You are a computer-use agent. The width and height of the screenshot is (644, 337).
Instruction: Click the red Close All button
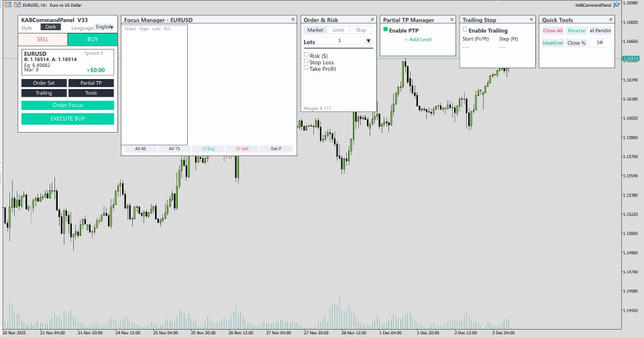(553, 31)
